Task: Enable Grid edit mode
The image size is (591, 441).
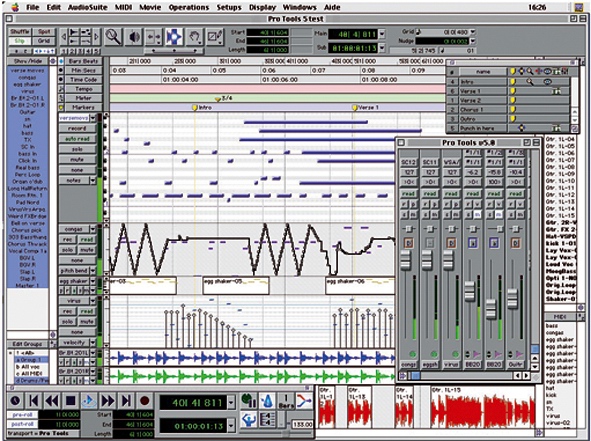Action: click(x=44, y=41)
